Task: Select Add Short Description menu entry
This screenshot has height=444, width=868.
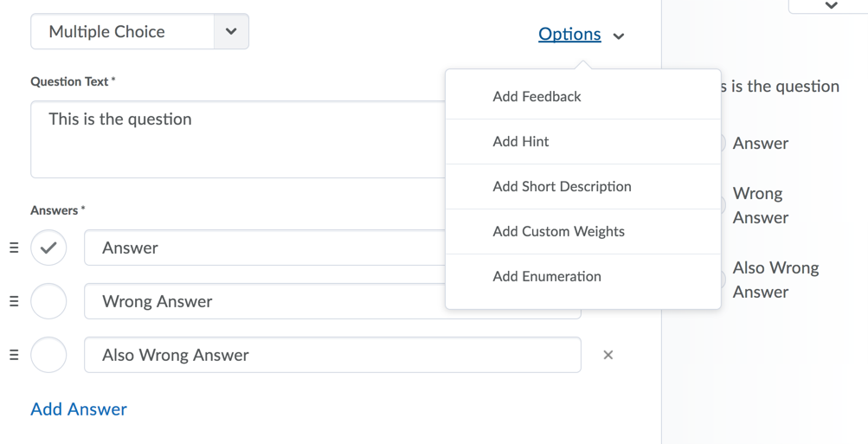Action: click(562, 187)
